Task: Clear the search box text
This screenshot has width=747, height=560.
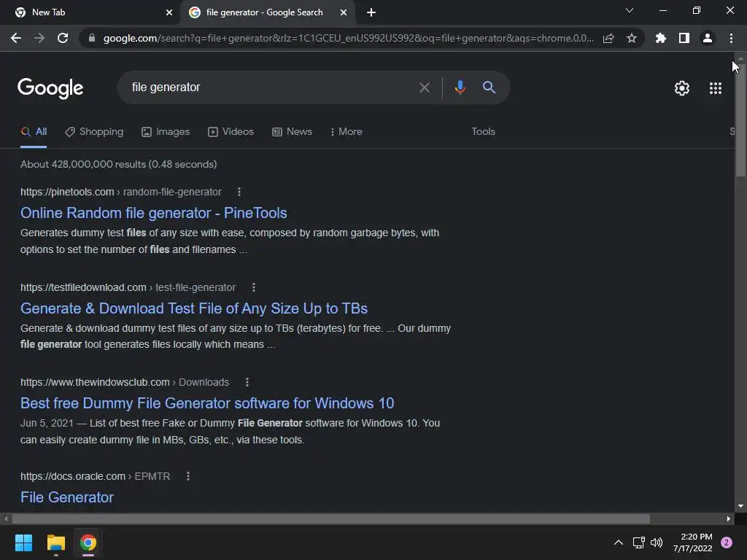Action: 425,87
